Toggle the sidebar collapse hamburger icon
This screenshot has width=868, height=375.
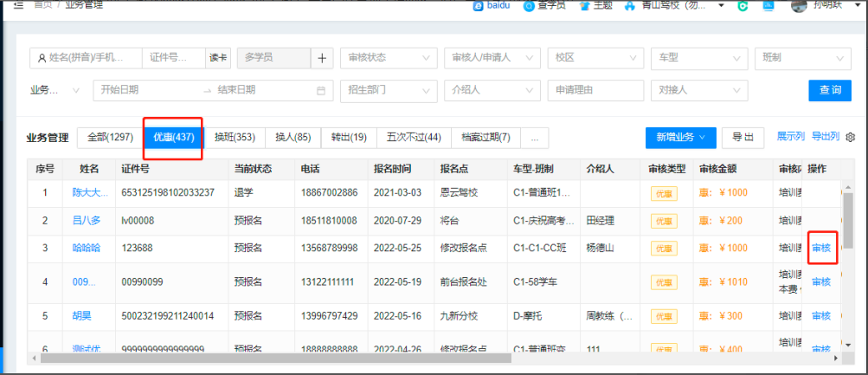[19, 5]
